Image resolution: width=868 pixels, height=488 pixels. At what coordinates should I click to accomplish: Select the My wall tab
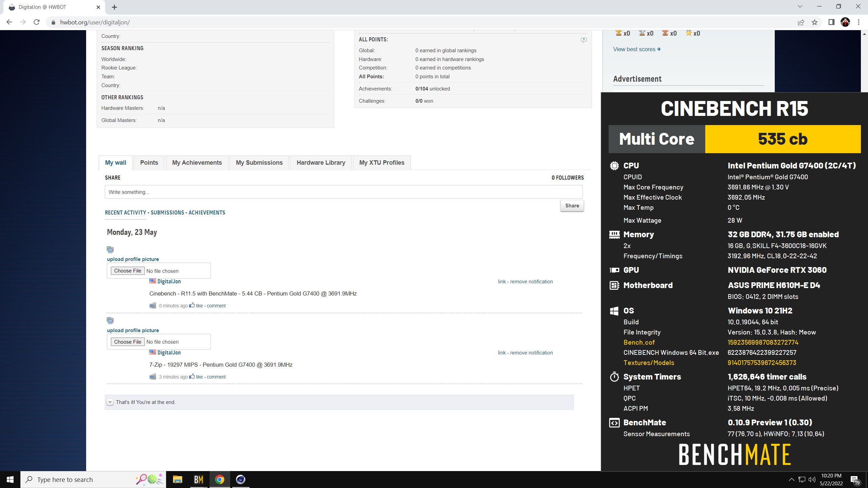point(116,163)
